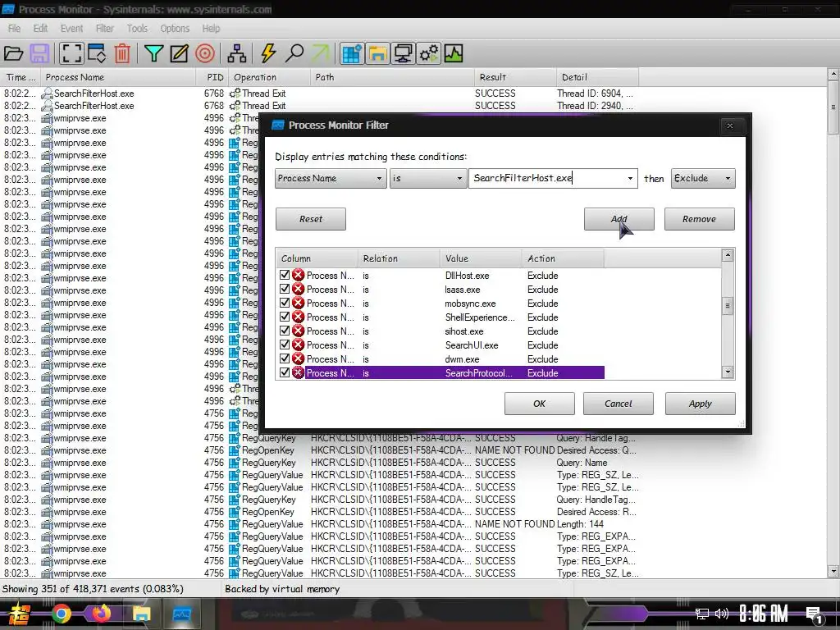Click the Help menu

(211, 29)
